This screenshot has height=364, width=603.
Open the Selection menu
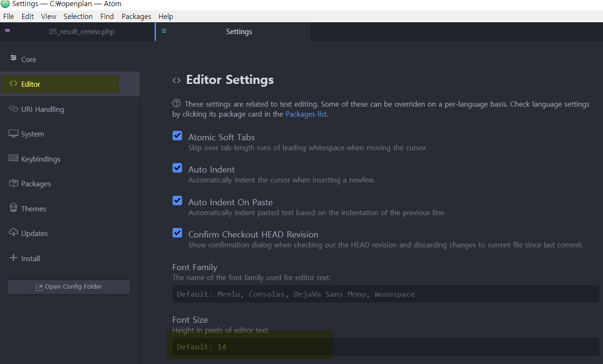point(78,16)
